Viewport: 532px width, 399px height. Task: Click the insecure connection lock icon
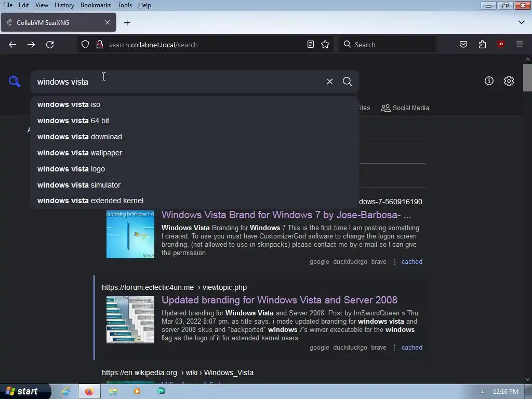(100, 45)
